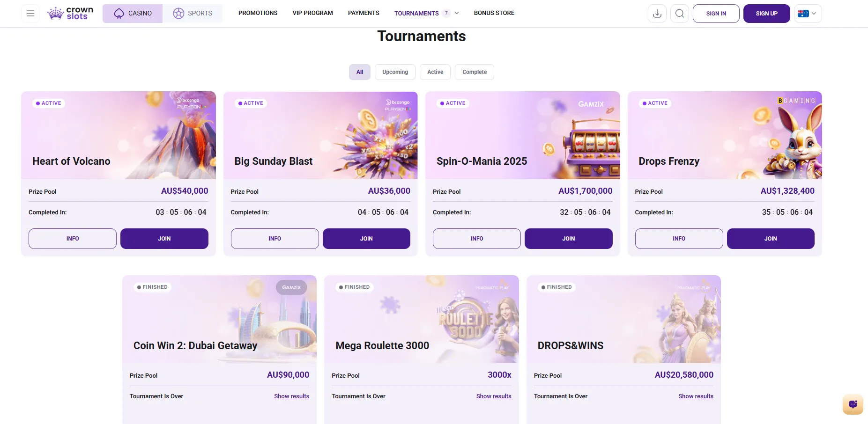Filter tournaments by Complete
868x424 pixels.
475,72
